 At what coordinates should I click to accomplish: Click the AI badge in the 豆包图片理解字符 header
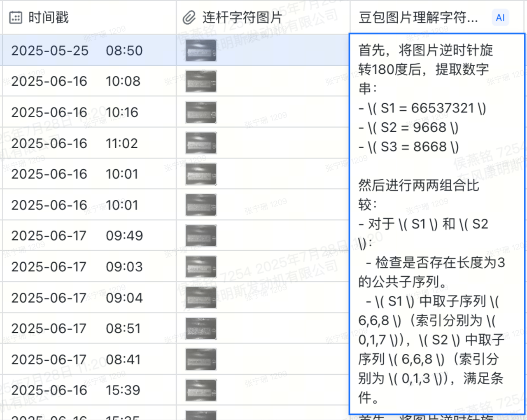pyautogui.click(x=500, y=18)
